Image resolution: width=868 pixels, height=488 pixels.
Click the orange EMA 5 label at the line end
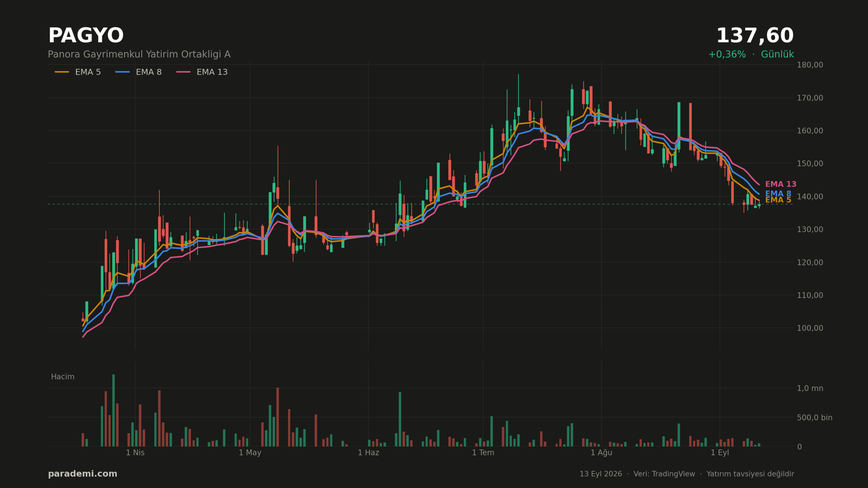coord(778,201)
